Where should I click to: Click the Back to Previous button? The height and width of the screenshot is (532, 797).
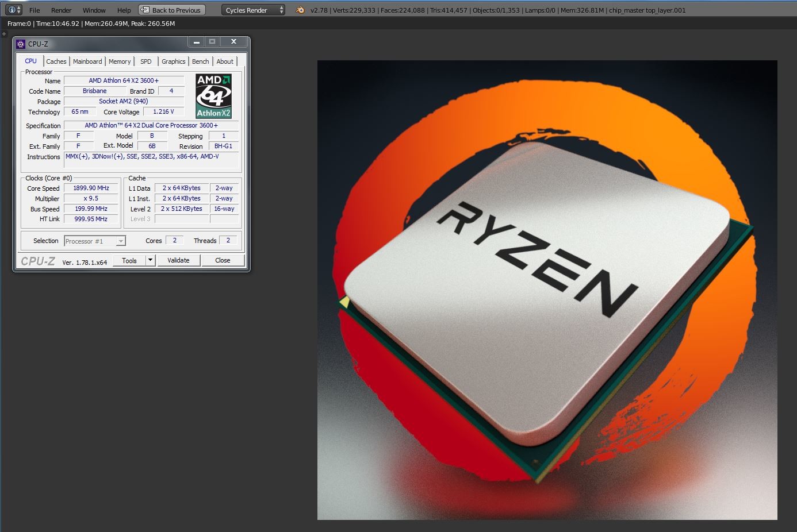(172, 10)
